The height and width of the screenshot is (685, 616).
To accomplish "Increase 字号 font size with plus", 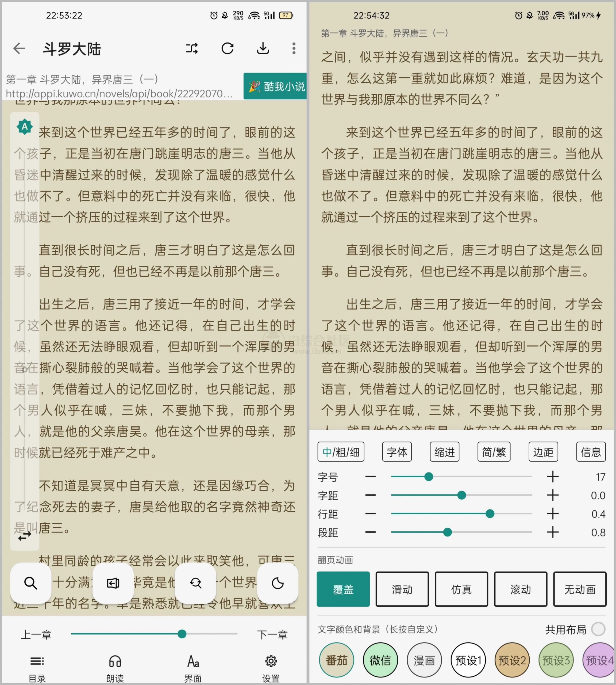I will tap(553, 477).
